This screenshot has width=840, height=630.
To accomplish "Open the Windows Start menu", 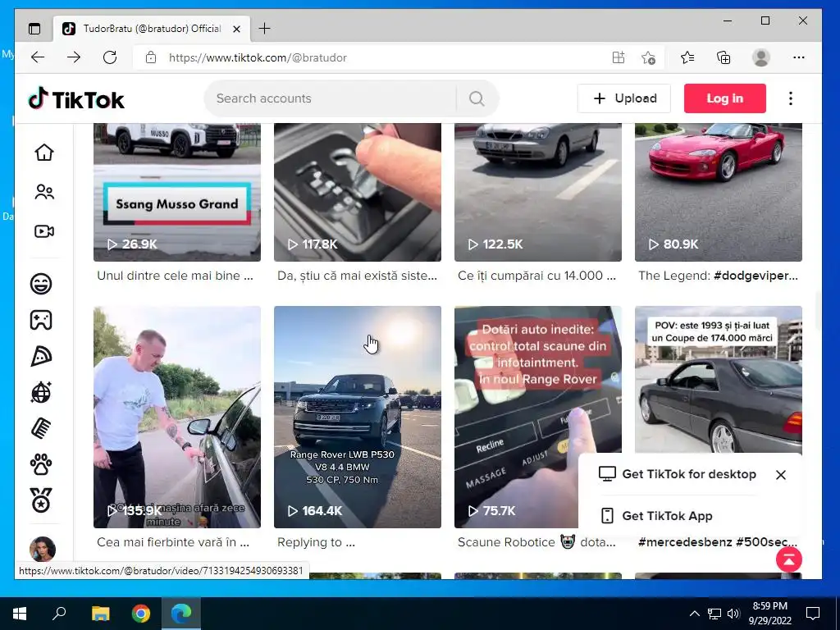I will (20, 614).
